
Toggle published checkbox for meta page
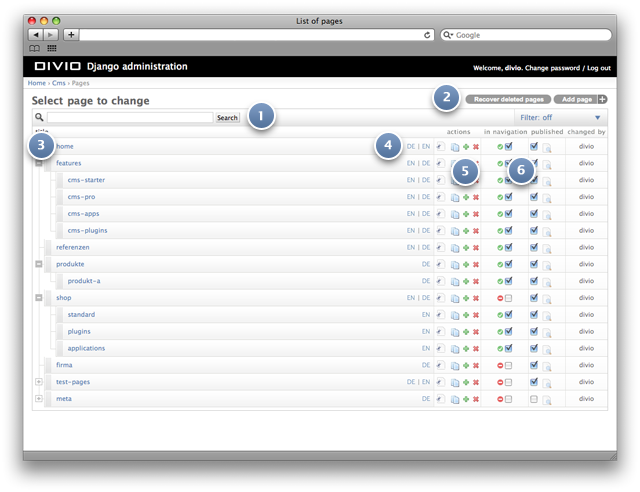tap(533, 399)
